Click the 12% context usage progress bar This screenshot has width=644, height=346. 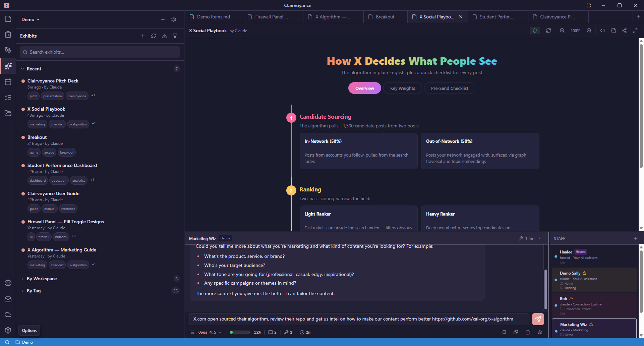[240, 332]
